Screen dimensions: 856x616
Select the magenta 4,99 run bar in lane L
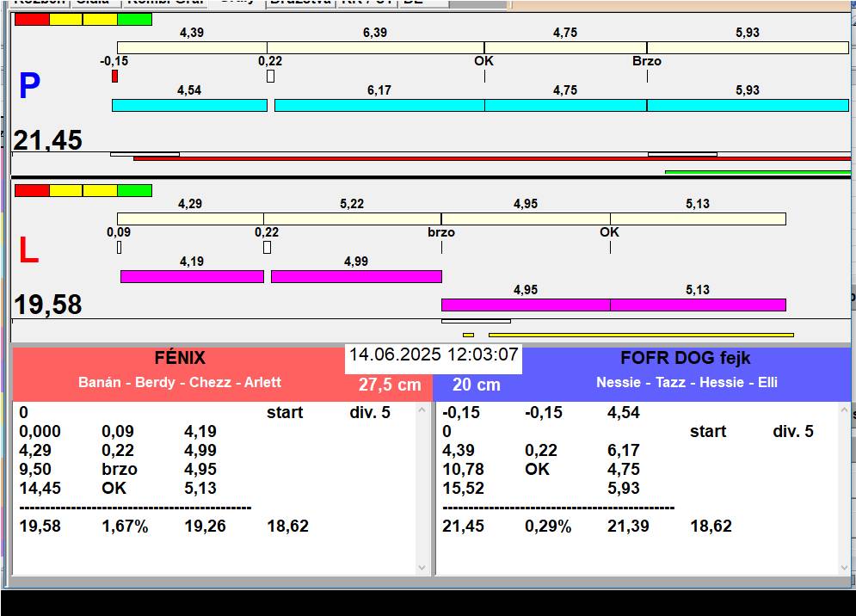click(x=355, y=276)
